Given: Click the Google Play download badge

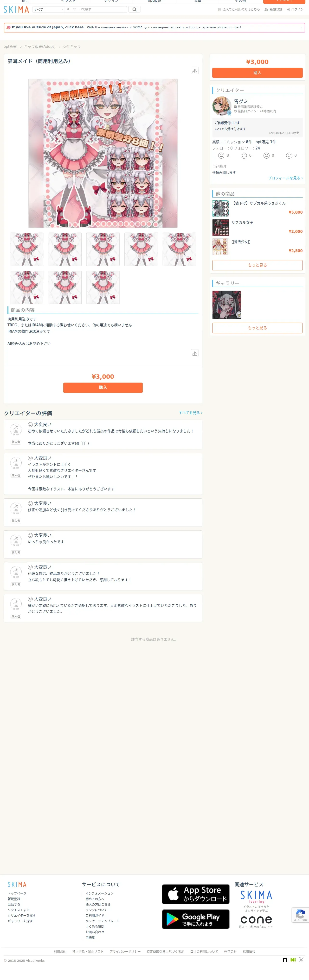Looking at the screenshot, I should point(195,919).
